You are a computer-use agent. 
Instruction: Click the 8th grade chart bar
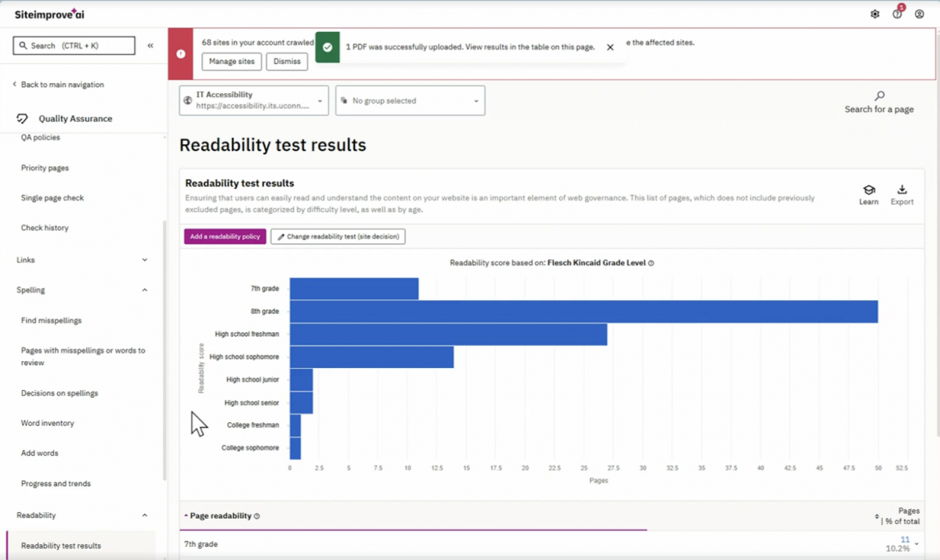(x=584, y=312)
